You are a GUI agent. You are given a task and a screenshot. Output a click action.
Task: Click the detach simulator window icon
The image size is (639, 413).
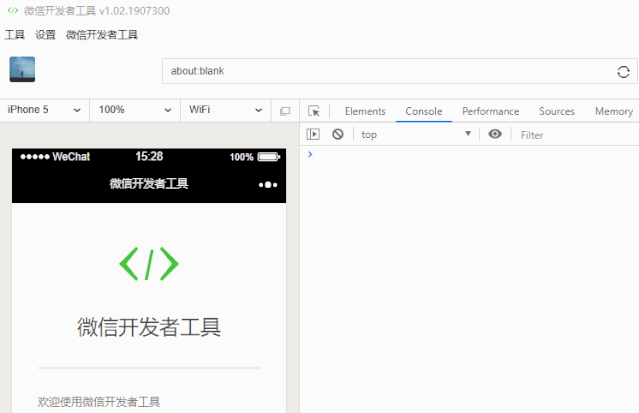(x=285, y=111)
